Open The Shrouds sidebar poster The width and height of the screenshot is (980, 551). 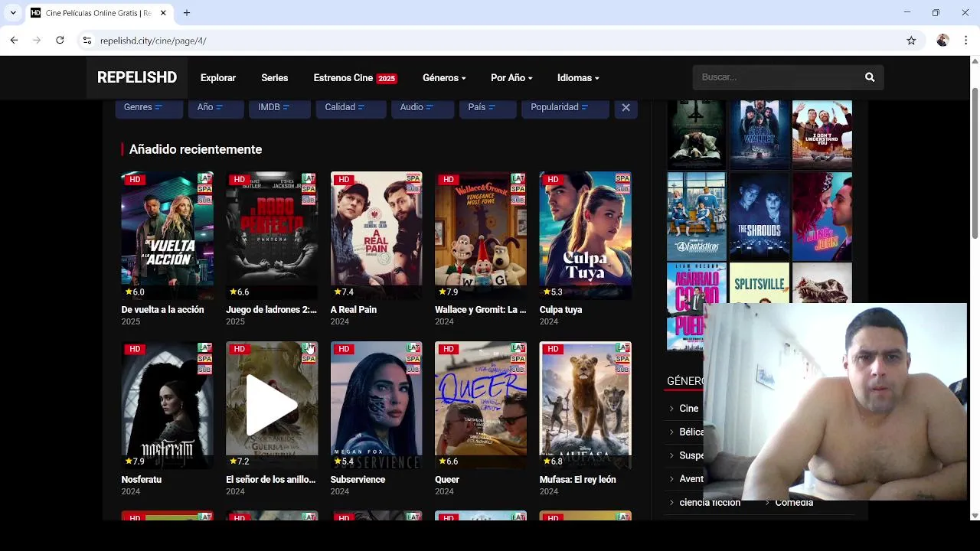click(759, 217)
